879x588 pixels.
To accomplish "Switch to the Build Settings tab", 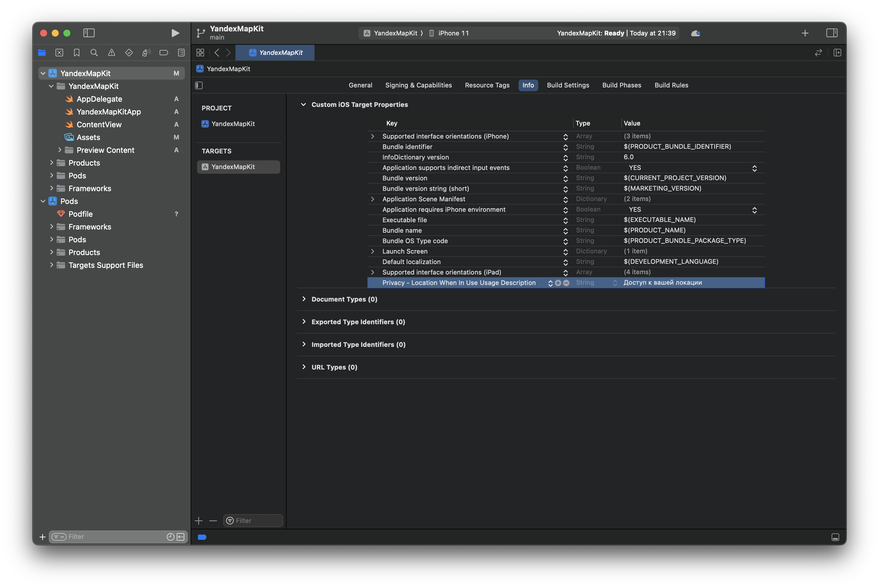I will pyautogui.click(x=568, y=85).
